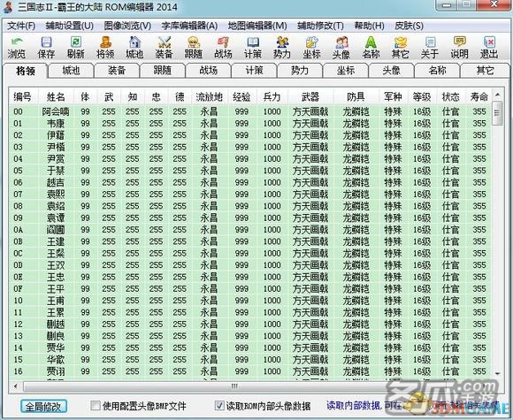Open the 坐标 coordinates toolbar icon

point(311,48)
